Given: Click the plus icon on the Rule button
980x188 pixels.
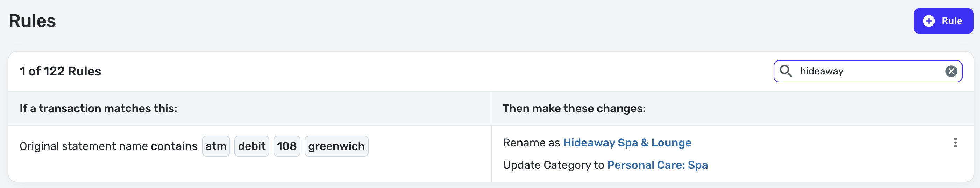Looking at the screenshot, I should (x=929, y=21).
